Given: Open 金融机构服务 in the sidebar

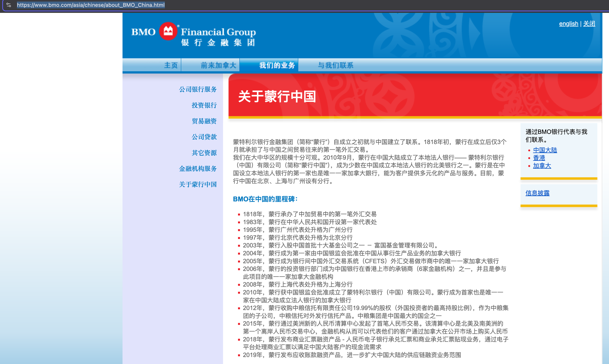Looking at the screenshot, I should 198,169.
